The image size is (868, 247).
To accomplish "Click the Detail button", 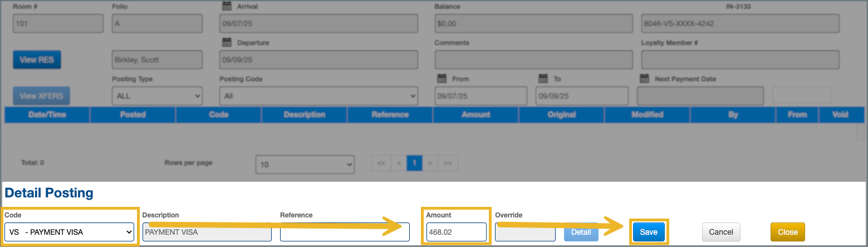I will pos(581,232).
